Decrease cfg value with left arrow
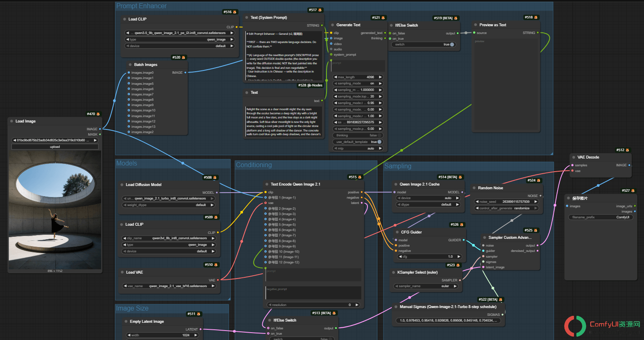 (x=400, y=256)
